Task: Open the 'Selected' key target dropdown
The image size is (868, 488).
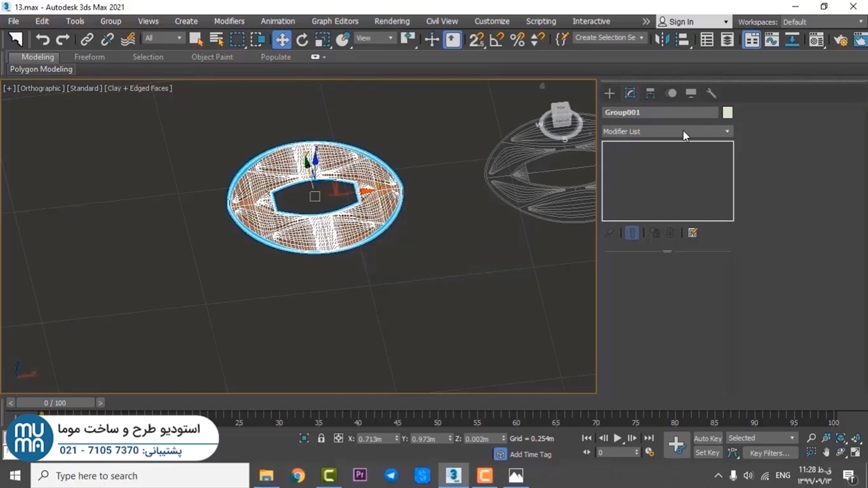Action: tap(761, 439)
